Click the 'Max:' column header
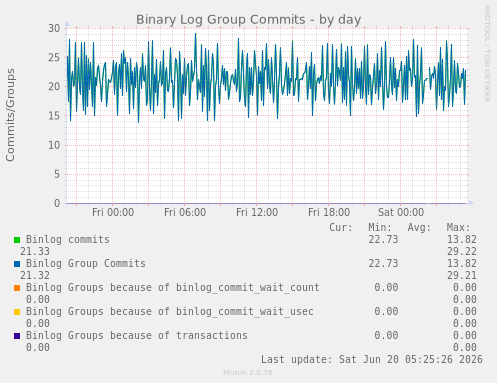The width and height of the screenshot is (497, 383). pos(458,228)
